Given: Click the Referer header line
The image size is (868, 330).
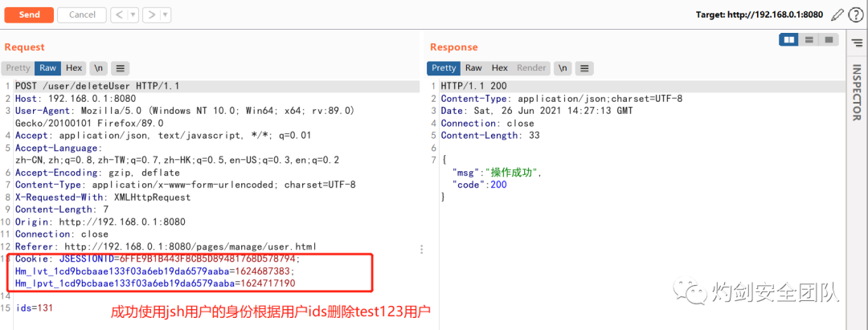Looking at the screenshot, I should [166, 246].
